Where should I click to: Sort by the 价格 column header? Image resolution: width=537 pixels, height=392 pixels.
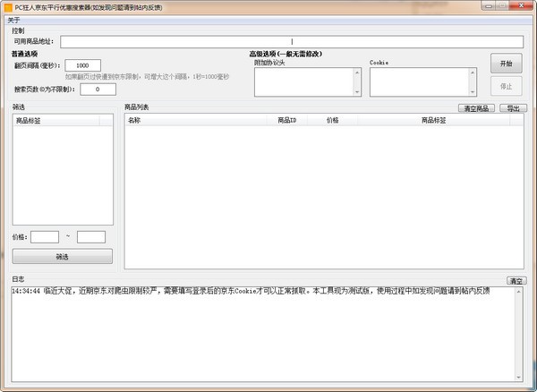[x=333, y=119]
